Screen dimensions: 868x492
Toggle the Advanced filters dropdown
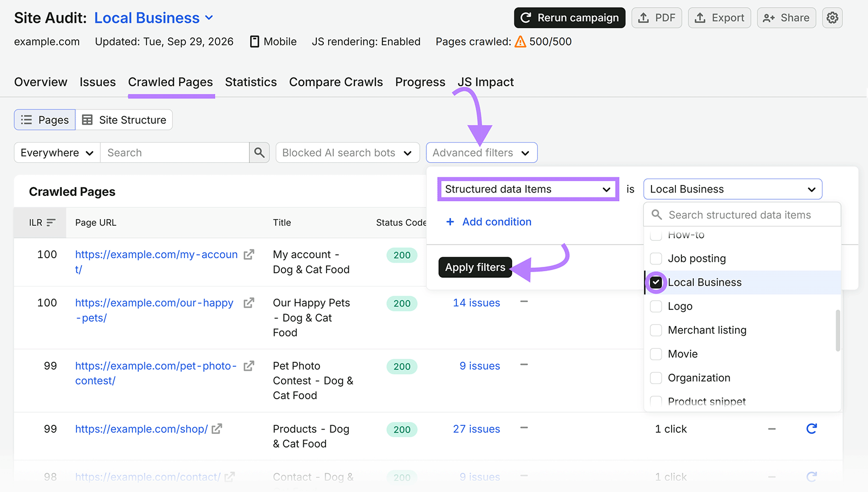coord(481,152)
